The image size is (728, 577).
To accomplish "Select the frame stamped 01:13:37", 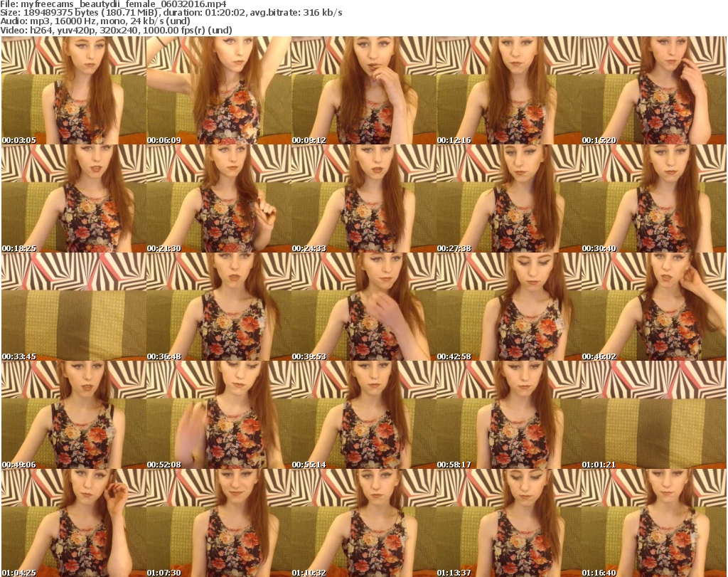I will pyautogui.click(x=508, y=523).
